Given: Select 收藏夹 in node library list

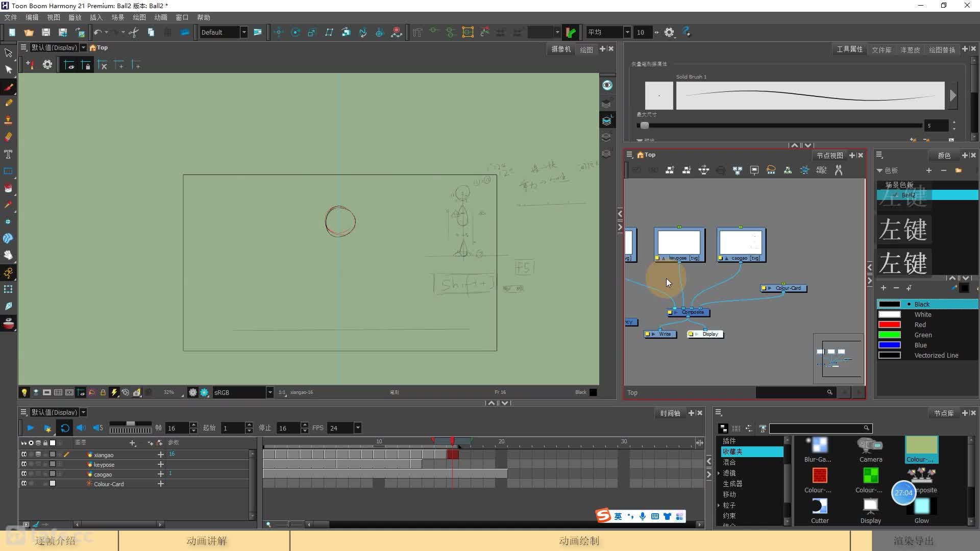Looking at the screenshot, I should click(752, 452).
